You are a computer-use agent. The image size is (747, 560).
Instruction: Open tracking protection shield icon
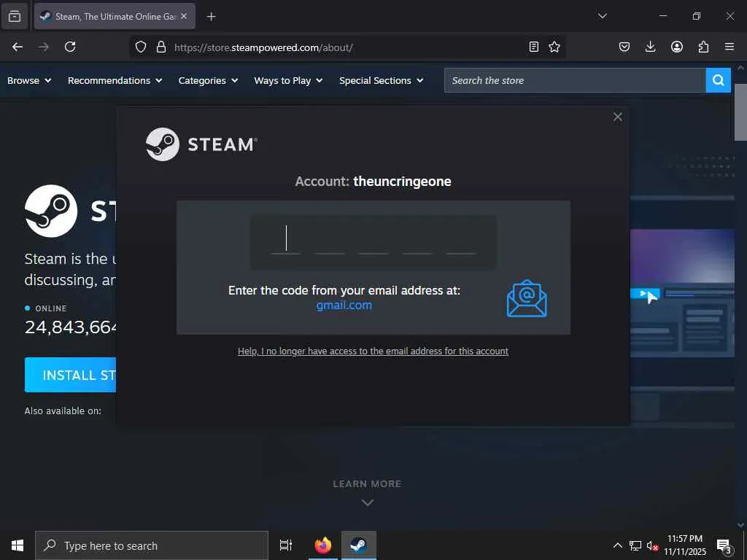point(141,47)
